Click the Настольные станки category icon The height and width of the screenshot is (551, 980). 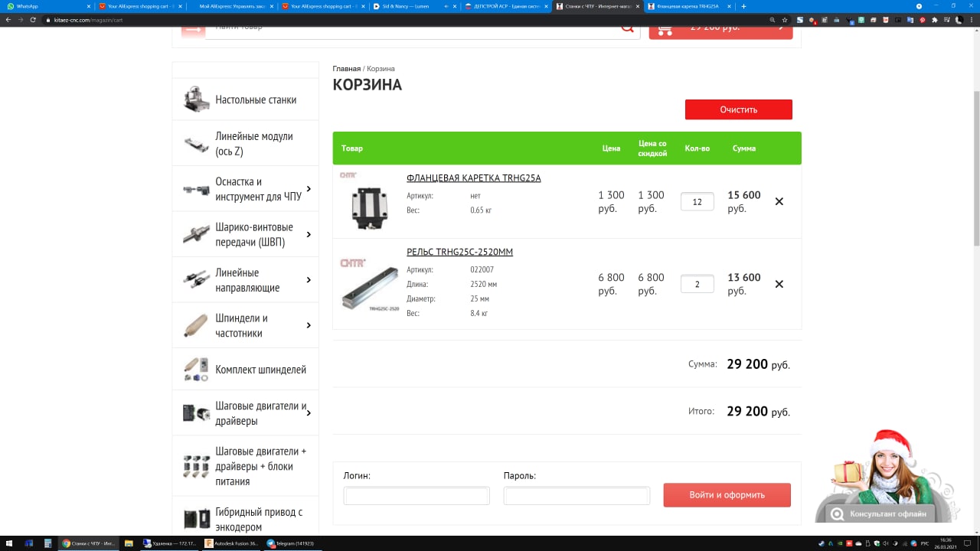197,99
